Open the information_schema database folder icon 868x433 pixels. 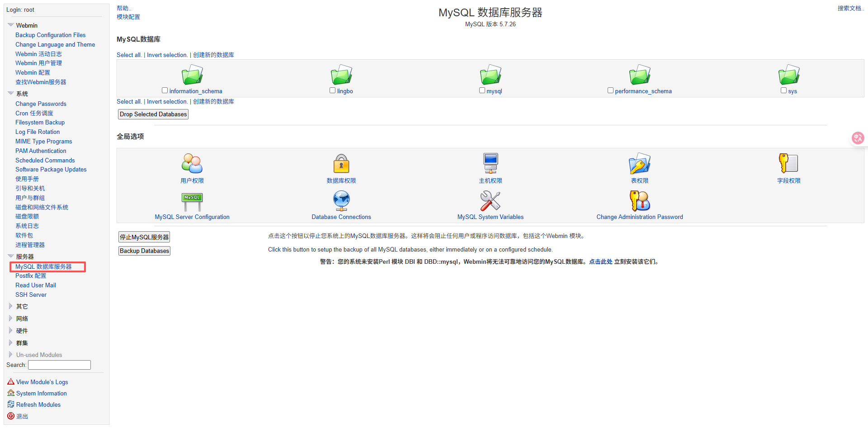click(x=192, y=75)
